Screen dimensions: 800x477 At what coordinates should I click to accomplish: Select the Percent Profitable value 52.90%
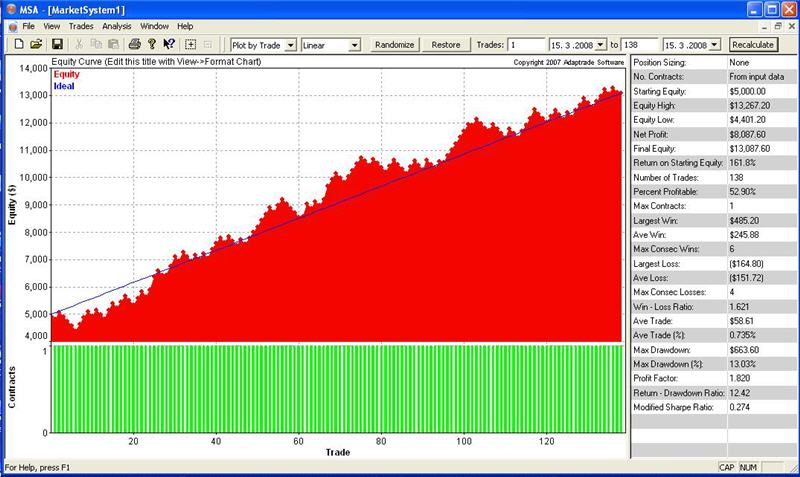click(742, 192)
